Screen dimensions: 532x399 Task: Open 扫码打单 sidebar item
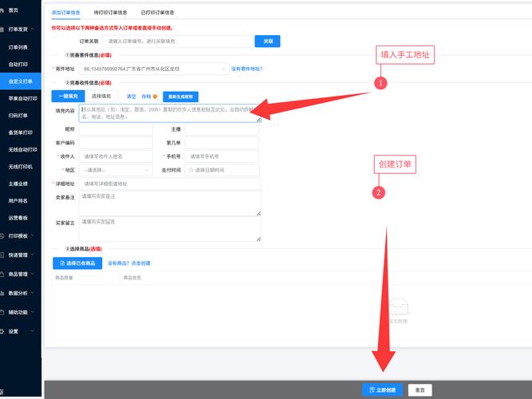[x=18, y=116]
